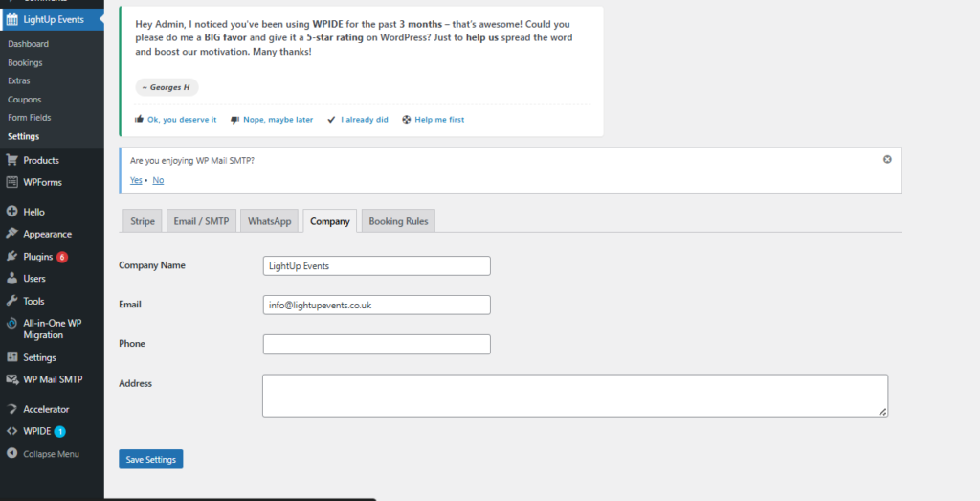Open the Coupons submenu item
Image resolution: width=980 pixels, height=501 pixels.
pos(24,100)
